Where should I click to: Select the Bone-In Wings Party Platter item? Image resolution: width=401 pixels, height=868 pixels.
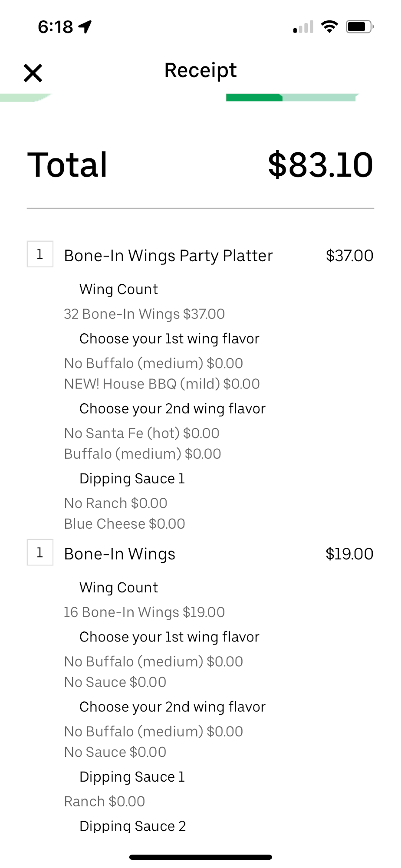tap(168, 256)
